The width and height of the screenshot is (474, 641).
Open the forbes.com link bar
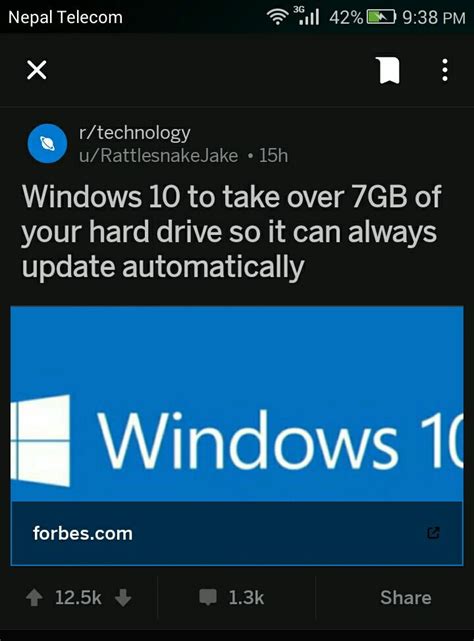pos(237,533)
